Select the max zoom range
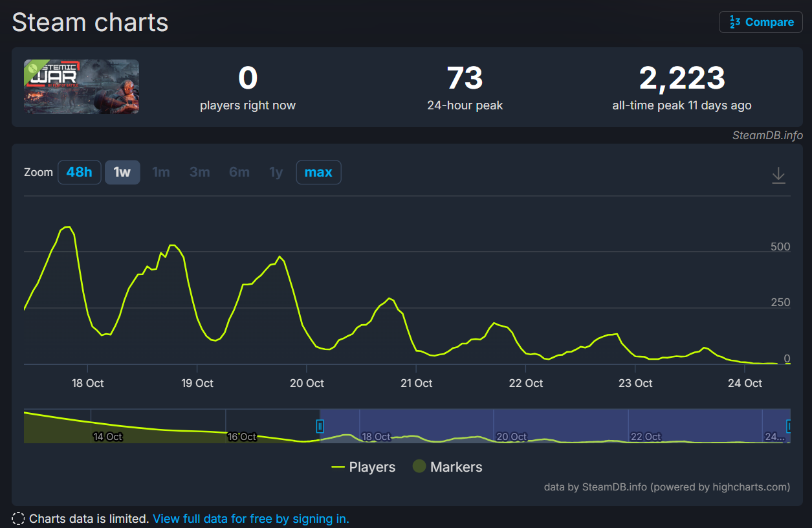Screen dimensions: 812x528 (x=318, y=172)
